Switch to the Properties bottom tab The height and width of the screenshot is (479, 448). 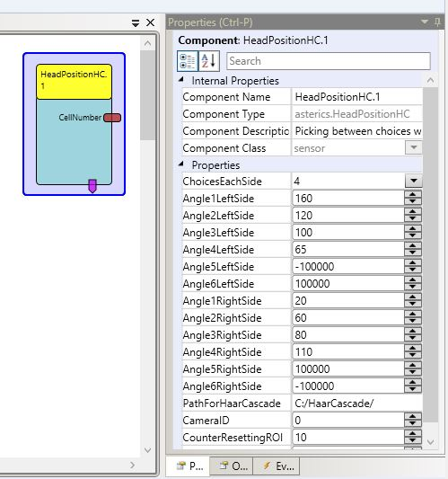188,466
